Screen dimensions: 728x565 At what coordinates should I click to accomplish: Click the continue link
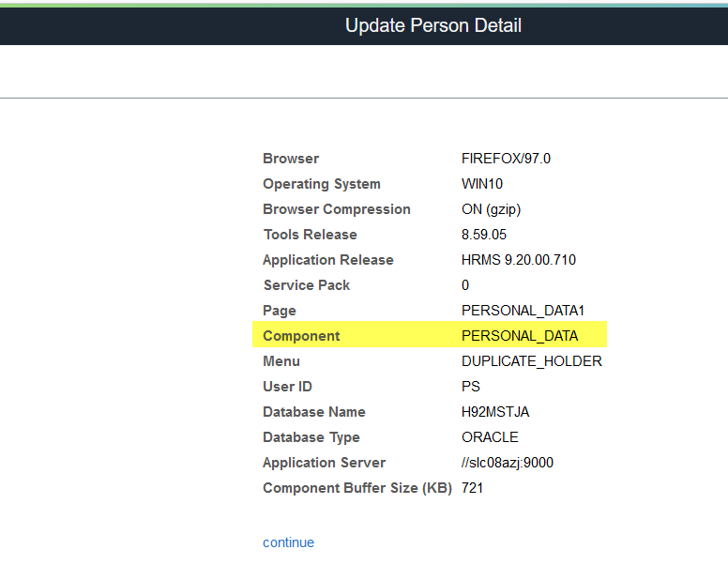point(288,542)
